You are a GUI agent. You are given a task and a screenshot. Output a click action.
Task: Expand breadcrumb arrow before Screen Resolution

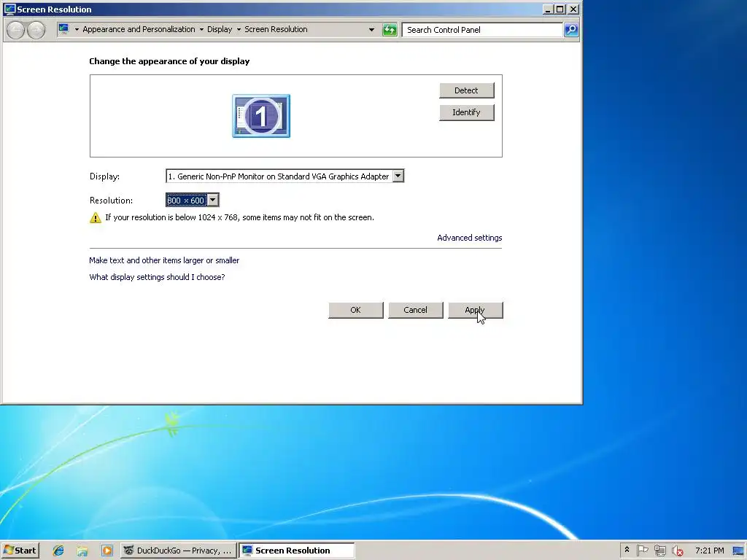[x=239, y=29]
